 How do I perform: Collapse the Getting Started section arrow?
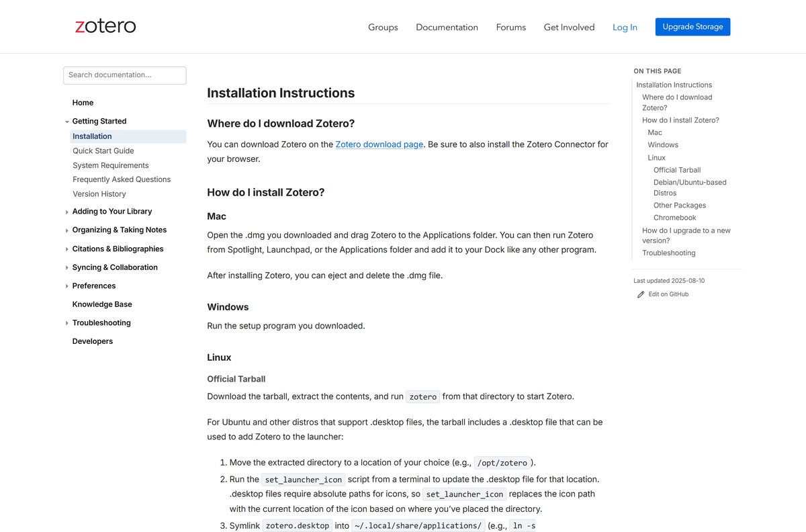click(x=67, y=122)
